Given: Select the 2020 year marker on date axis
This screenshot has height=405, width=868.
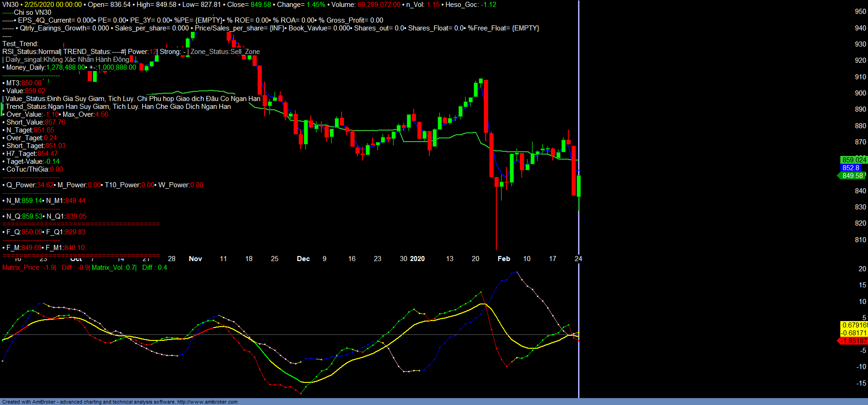Looking at the screenshot, I should coord(417,259).
